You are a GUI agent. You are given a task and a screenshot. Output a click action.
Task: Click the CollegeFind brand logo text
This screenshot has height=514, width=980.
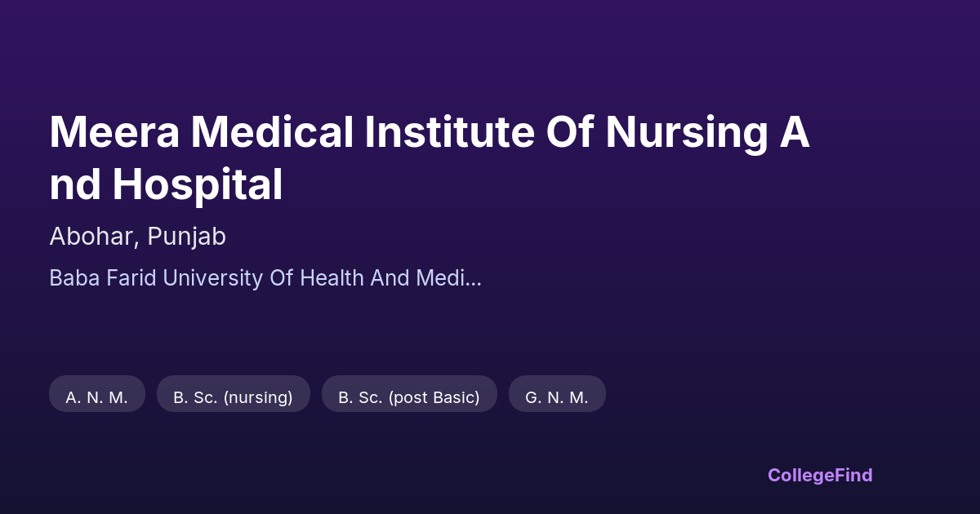(820, 475)
